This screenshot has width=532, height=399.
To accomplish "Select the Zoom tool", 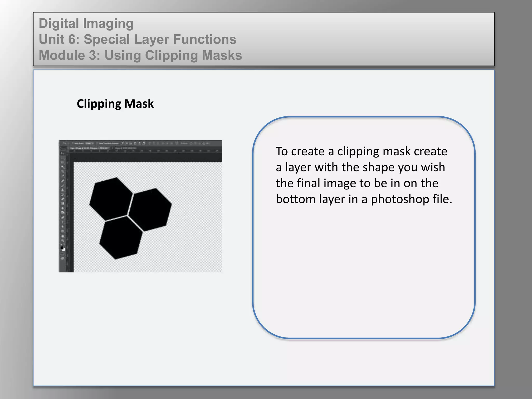I will [x=63, y=240].
